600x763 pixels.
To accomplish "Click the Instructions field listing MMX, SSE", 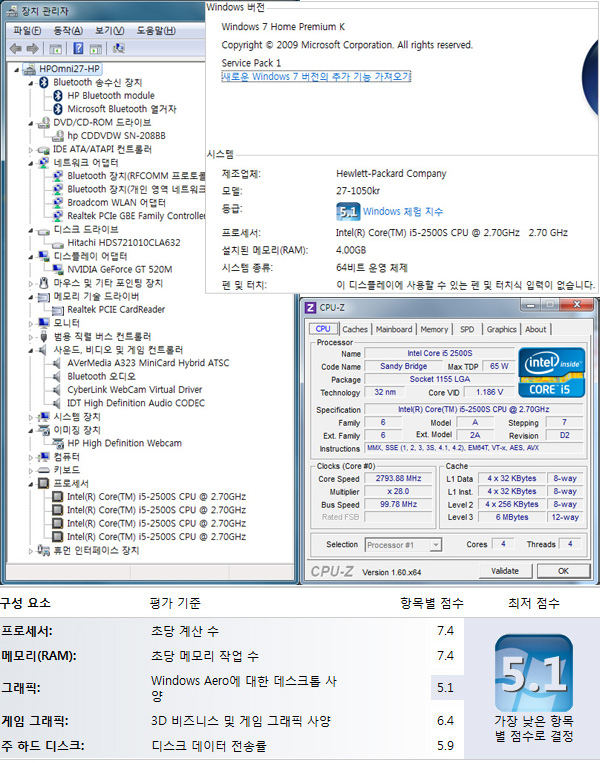I will pos(475,448).
